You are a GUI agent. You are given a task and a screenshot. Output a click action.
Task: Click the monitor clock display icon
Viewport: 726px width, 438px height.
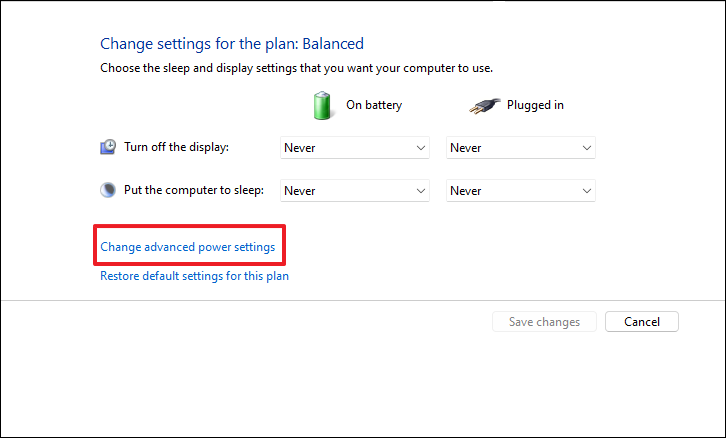(x=108, y=147)
